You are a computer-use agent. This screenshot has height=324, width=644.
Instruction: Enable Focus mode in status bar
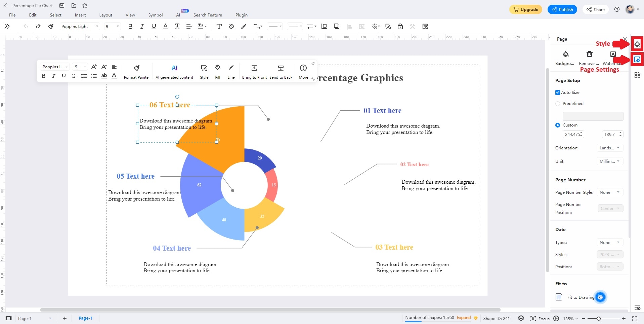pyautogui.click(x=540, y=319)
